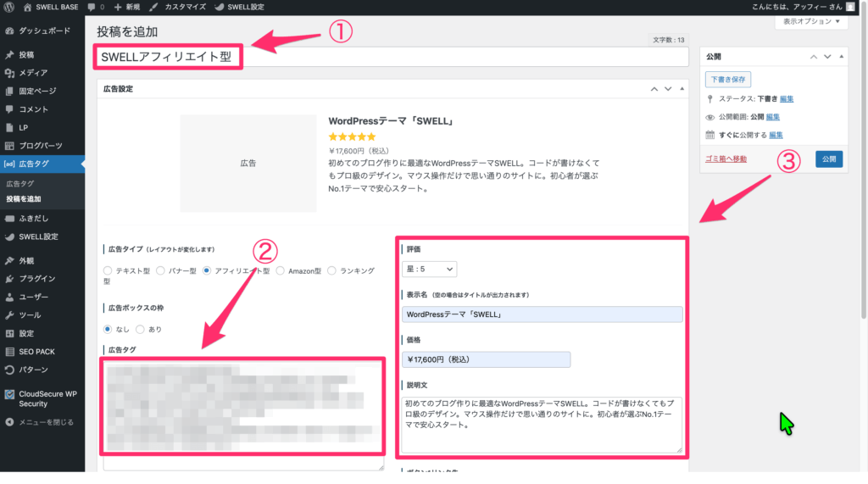Expand the 表示オプション screen options
The width and height of the screenshot is (868, 484).
coord(810,23)
